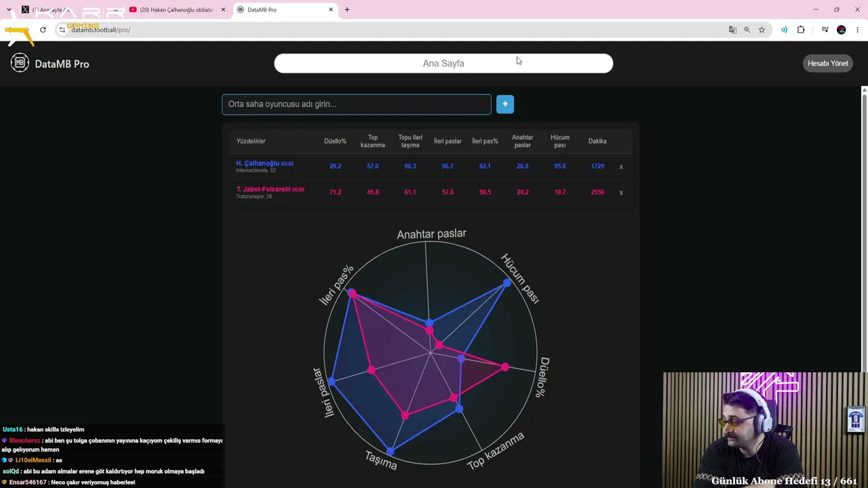Click Çalhanoğlu's 96.7 İleri paslar value
This screenshot has height=488, width=868.
point(448,166)
